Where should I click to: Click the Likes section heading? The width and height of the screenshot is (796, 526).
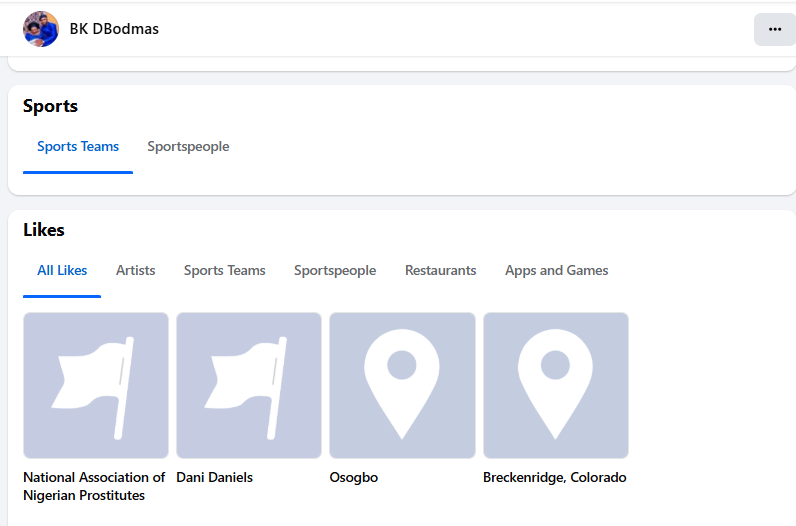click(44, 230)
